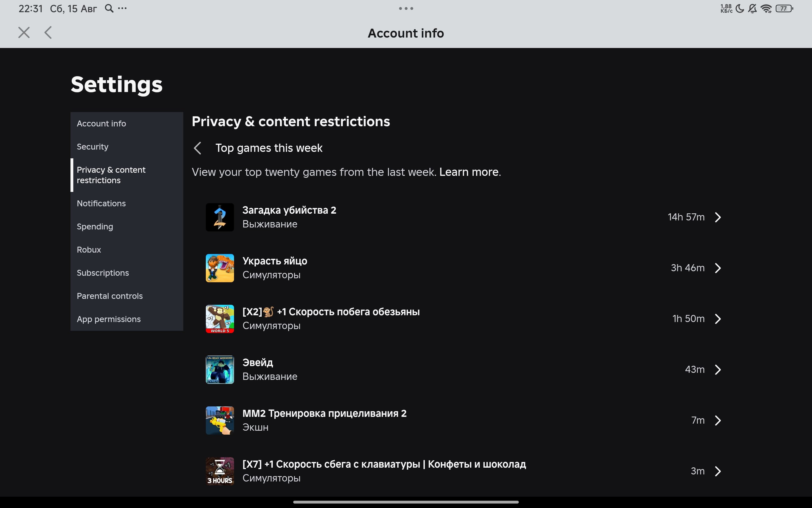Tap the search icon in the status bar

pyautogui.click(x=109, y=8)
